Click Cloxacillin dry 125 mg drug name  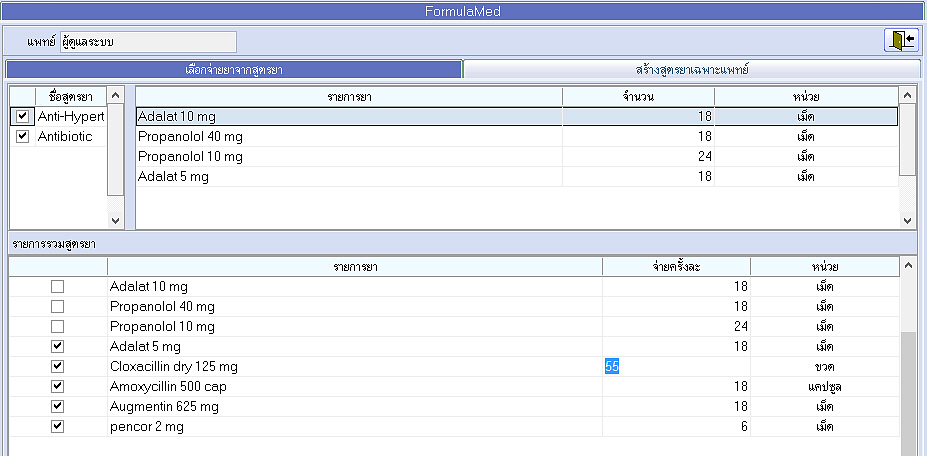[x=174, y=367]
